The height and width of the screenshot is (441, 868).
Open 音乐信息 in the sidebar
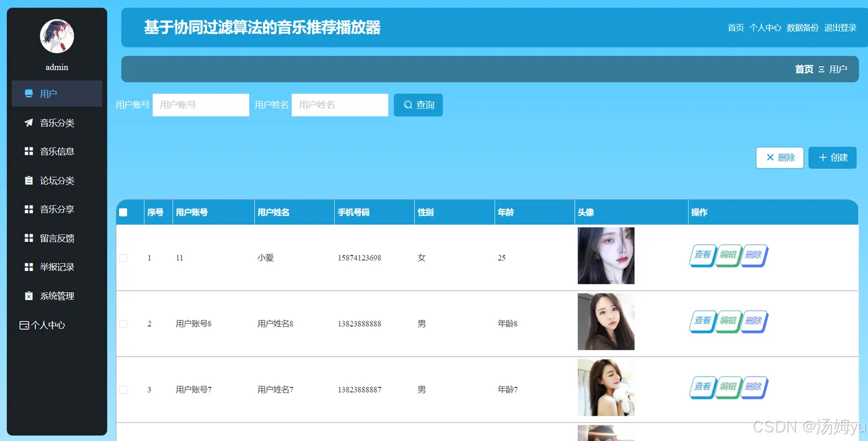tap(57, 151)
